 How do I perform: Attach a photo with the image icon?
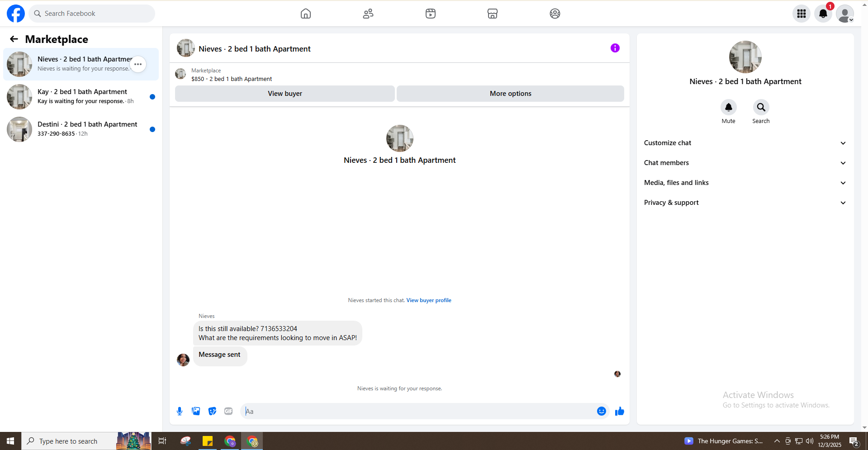[x=196, y=411]
